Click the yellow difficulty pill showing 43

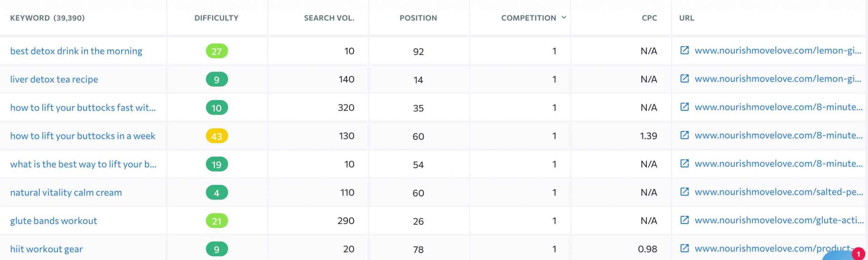[x=217, y=136]
